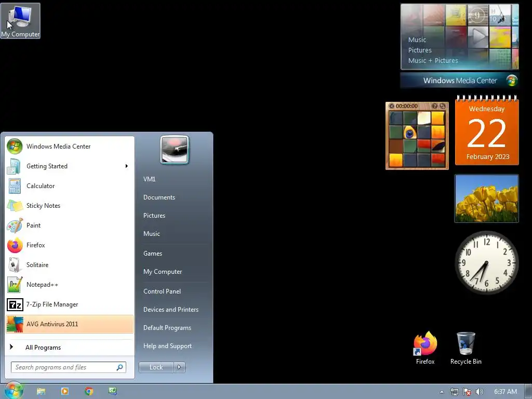Launch Sticky Notes from Start menu
The image size is (532, 399).
(x=70, y=206)
